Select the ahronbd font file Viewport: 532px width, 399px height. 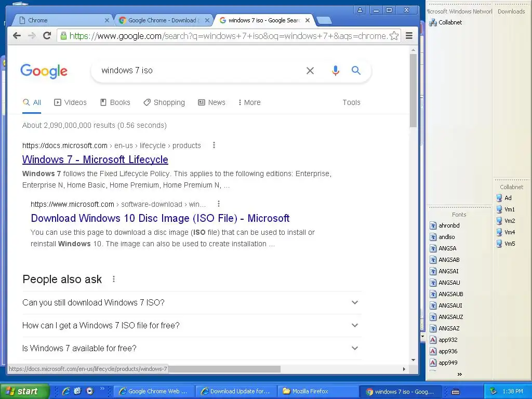(445, 225)
